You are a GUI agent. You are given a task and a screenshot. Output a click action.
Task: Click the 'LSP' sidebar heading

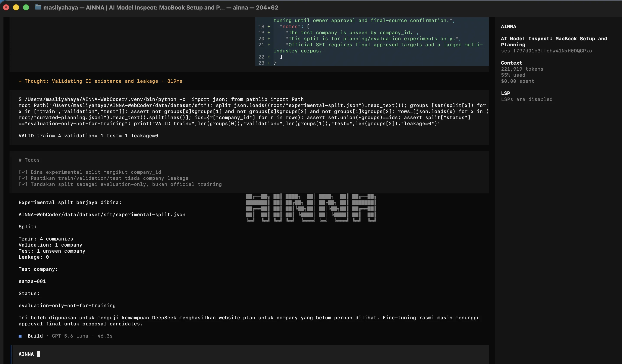point(505,93)
